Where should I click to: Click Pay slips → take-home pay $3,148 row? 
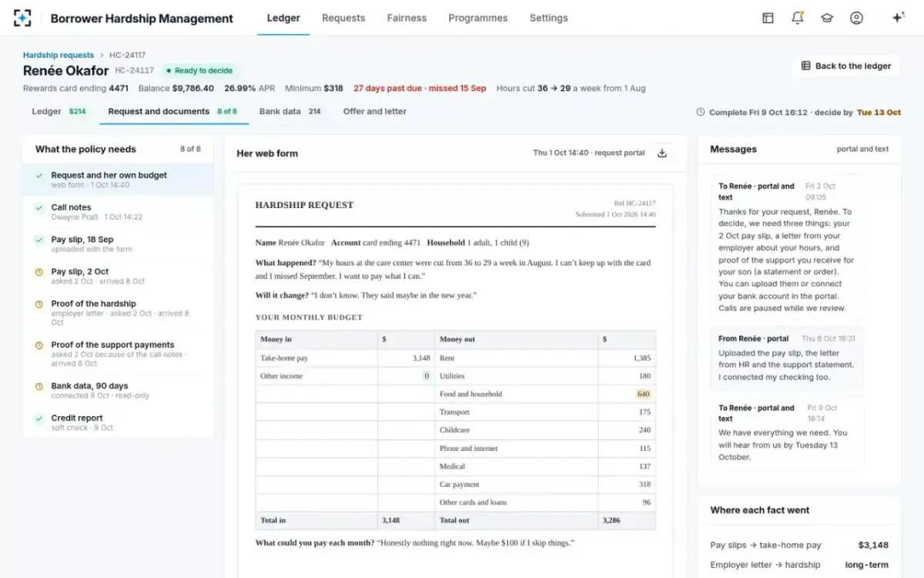coord(799,545)
